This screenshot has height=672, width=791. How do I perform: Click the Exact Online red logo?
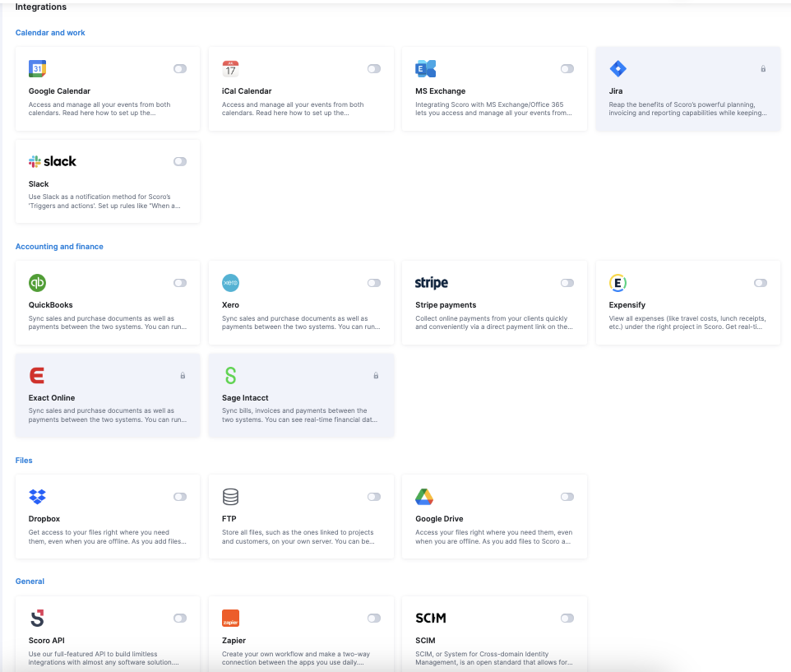[x=37, y=375]
